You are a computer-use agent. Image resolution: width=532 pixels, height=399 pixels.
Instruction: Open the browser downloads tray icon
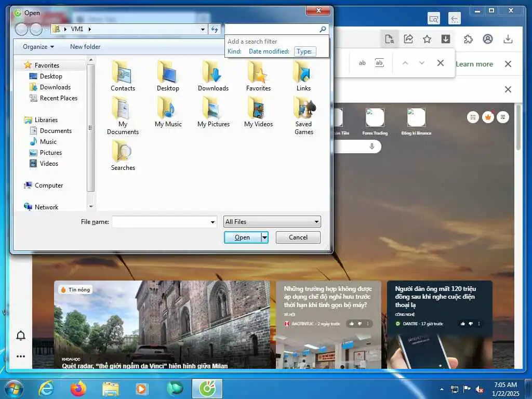point(508,39)
